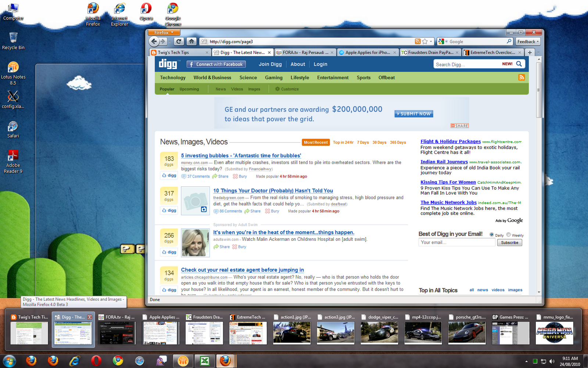Select the Daily email radio button

tap(492, 235)
